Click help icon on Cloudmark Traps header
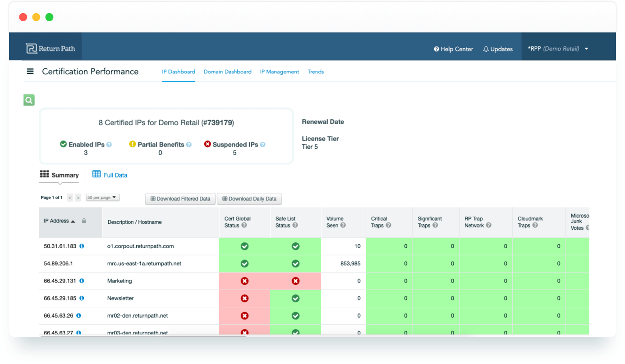Viewport: 625px width, 364px height. (x=535, y=225)
